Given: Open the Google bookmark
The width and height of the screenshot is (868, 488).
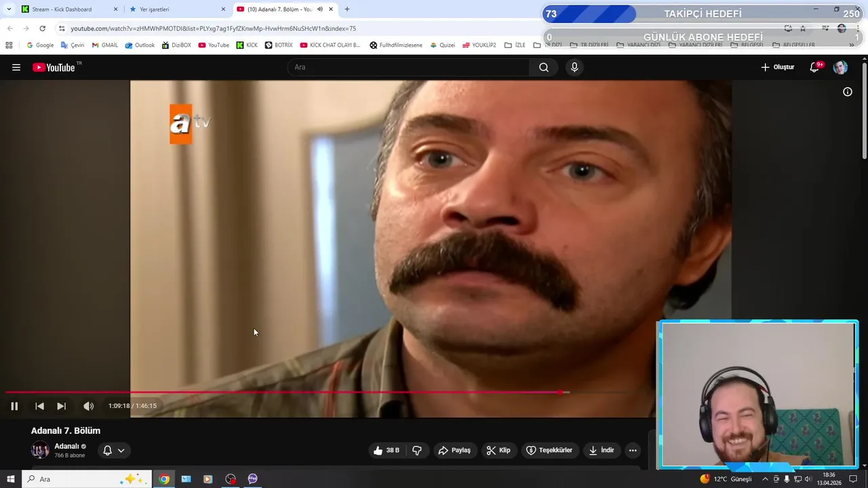Looking at the screenshot, I should tap(40, 45).
